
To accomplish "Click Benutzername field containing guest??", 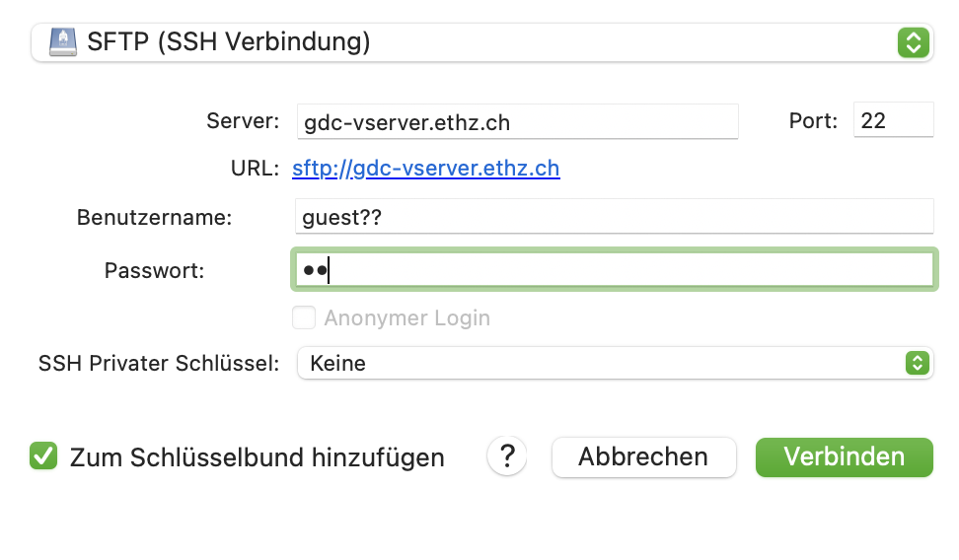I will point(614,217).
